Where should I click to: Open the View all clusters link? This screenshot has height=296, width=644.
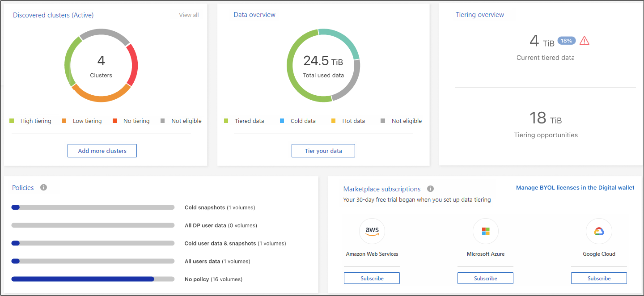(x=189, y=15)
